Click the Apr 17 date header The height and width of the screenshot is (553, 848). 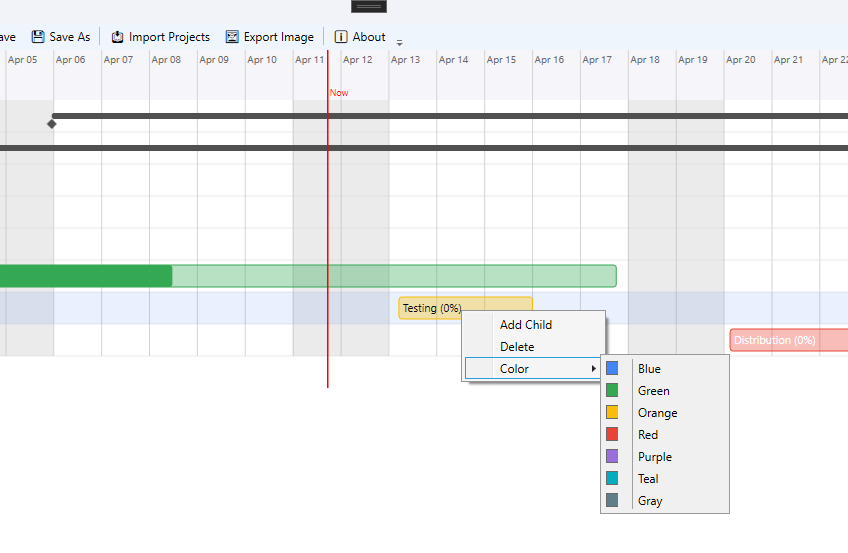tap(597, 59)
